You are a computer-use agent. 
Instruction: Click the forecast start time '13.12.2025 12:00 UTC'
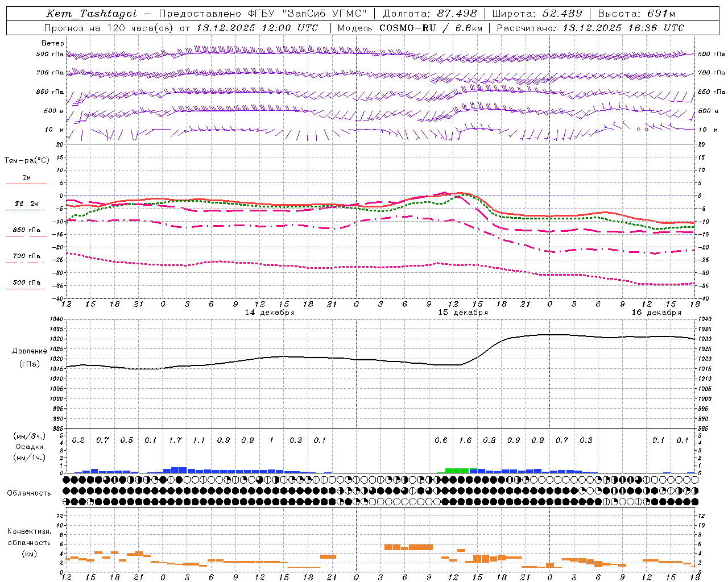click(257, 28)
